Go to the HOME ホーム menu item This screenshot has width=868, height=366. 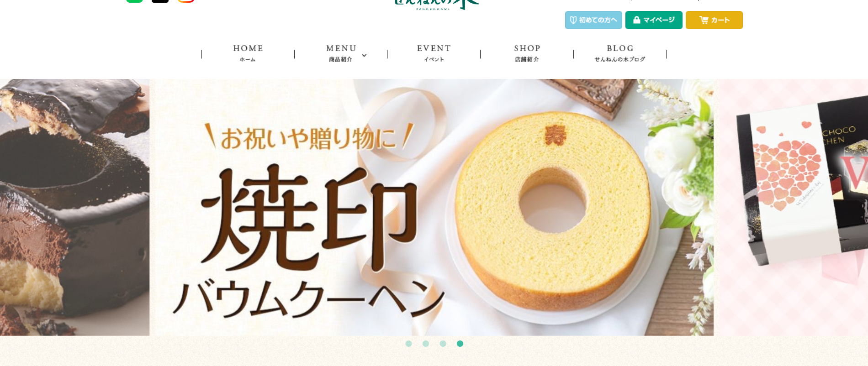[x=248, y=54]
